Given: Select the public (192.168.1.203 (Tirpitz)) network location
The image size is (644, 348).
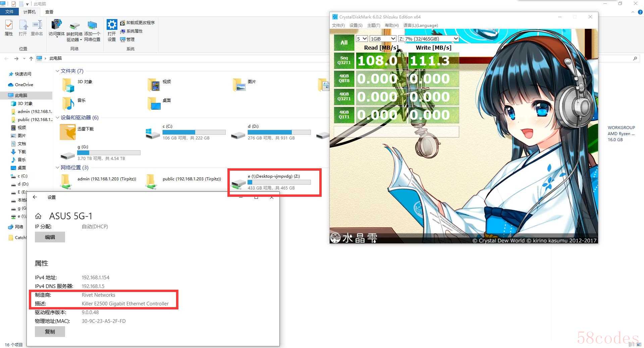Looking at the screenshot, I should click(x=183, y=181).
